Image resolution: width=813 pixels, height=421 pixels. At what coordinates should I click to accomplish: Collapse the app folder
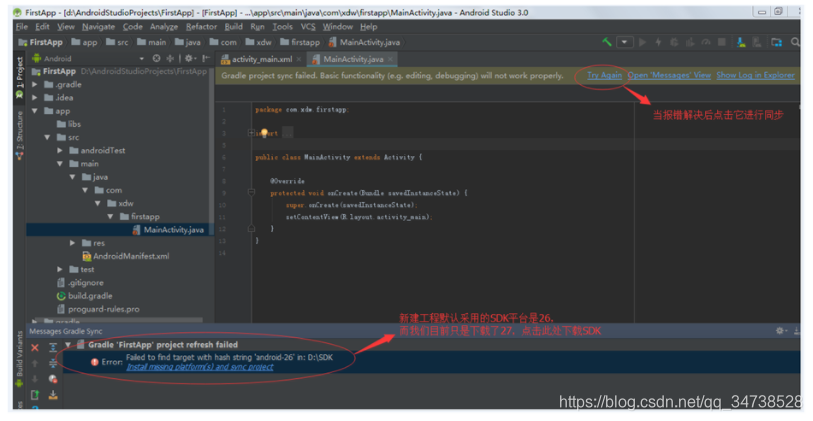click(35, 110)
